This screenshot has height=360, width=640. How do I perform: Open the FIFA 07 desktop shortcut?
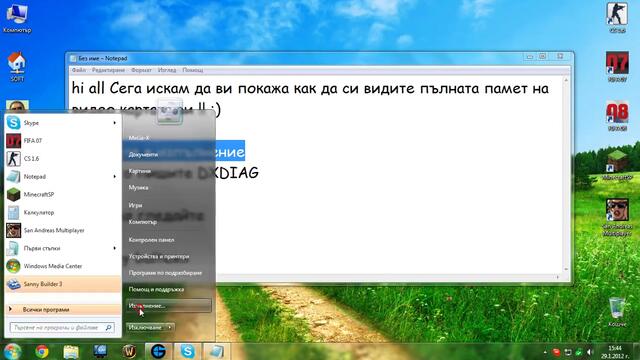pos(617,67)
